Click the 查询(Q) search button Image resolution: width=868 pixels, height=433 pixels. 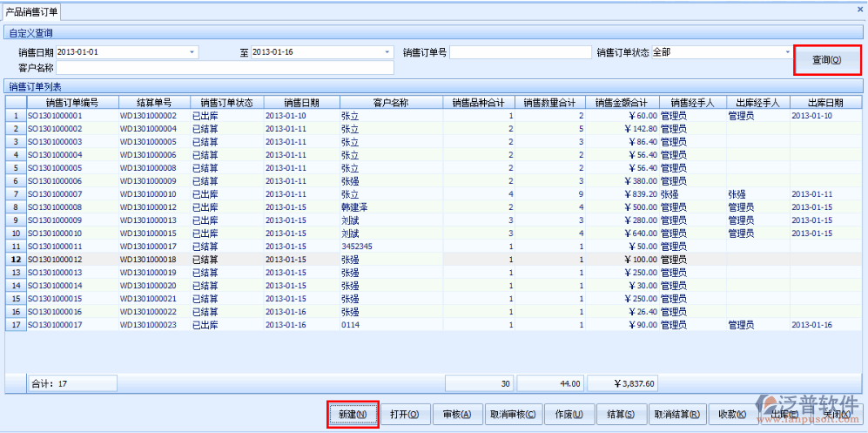(x=826, y=60)
